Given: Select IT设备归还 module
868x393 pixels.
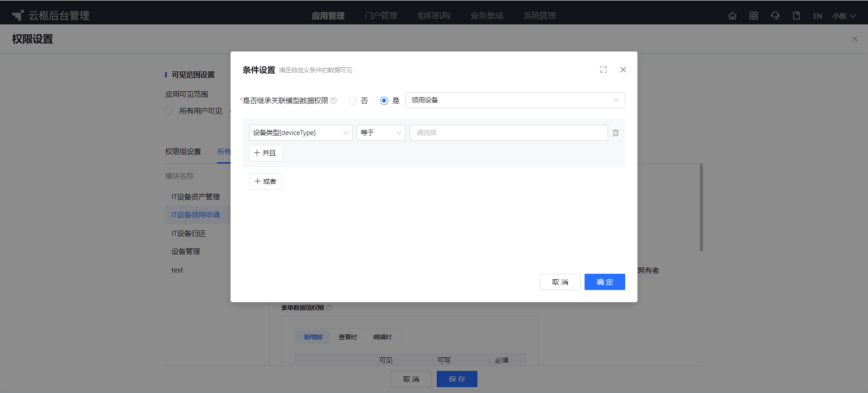Looking at the screenshot, I should [x=189, y=234].
